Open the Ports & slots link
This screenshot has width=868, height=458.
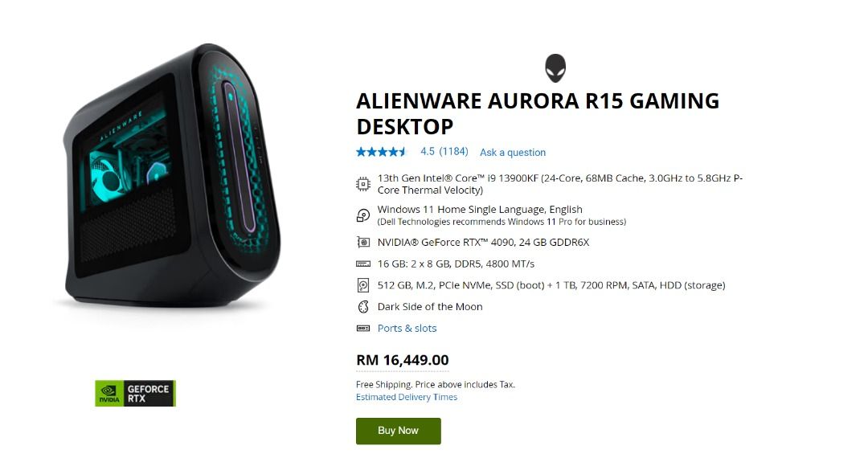[x=407, y=329]
